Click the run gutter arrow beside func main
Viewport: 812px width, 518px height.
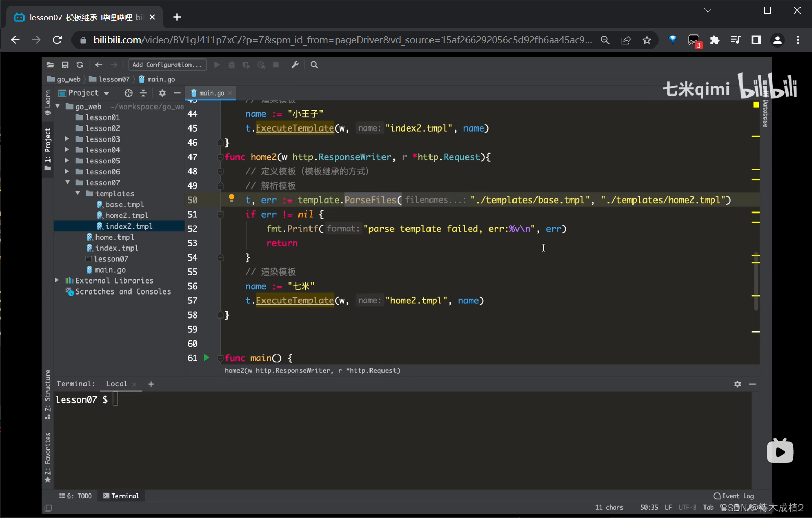[x=206, y=358]
